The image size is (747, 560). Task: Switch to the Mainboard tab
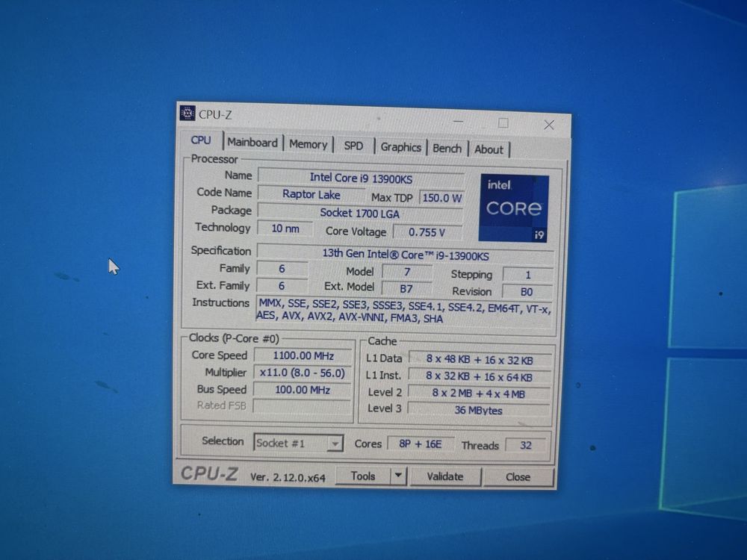252,143
